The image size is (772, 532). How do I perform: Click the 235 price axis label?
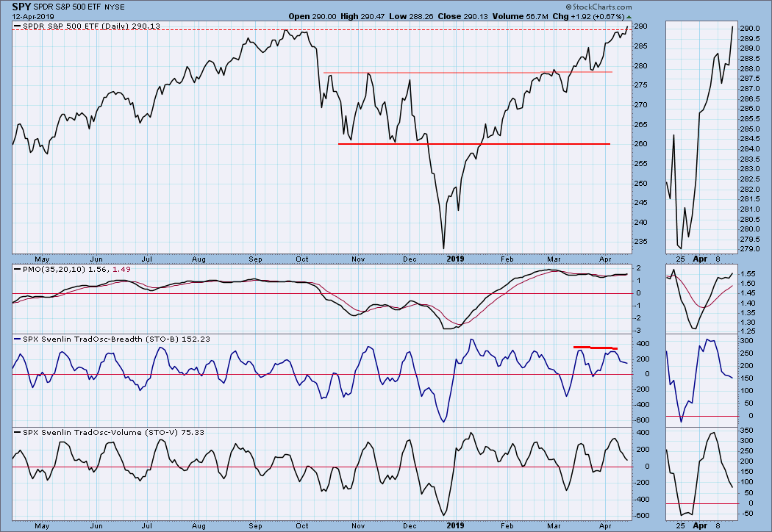click(640, 242)
